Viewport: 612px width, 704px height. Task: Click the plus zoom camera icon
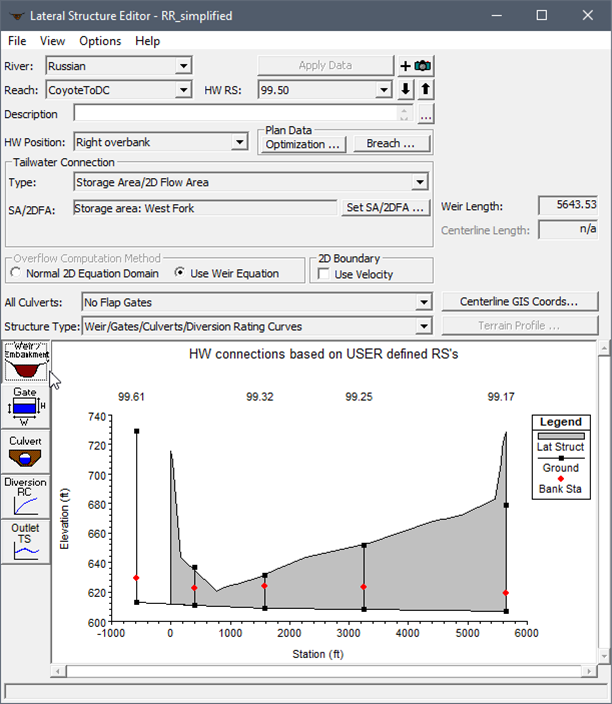click(x=416, y=66)
